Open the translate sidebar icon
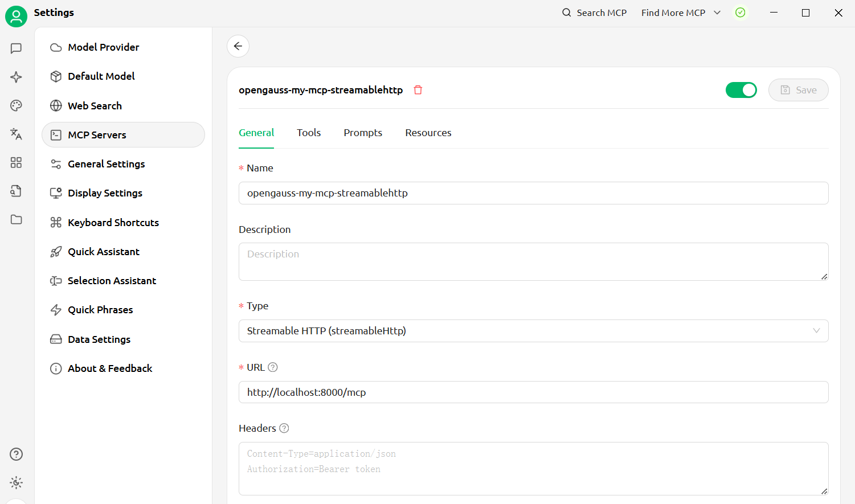The height and width of the screenshot is (504, 855). (16, 134)
